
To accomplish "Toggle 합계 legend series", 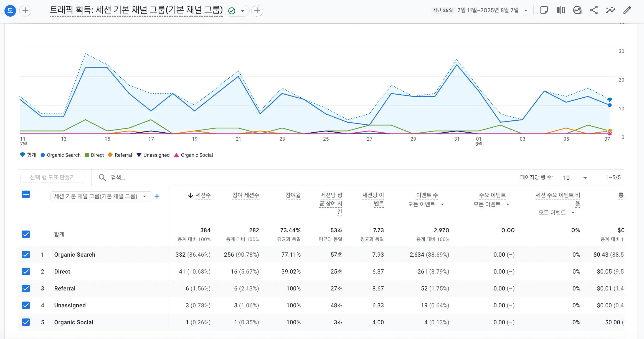I will click(x=28, y=155).
